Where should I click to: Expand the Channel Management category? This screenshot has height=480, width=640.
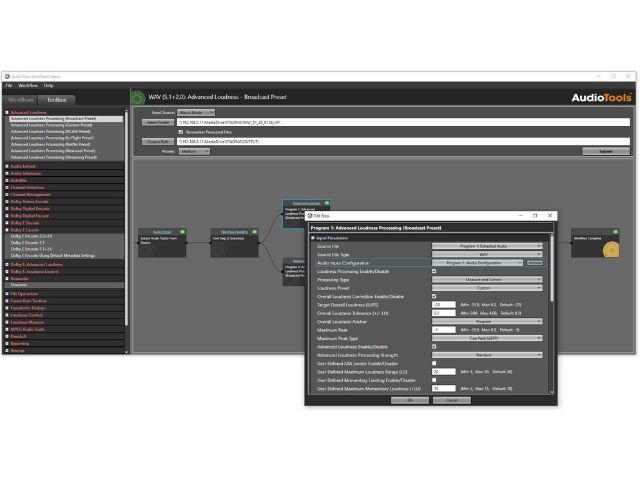pyautogui.click(x=7, y=195)
